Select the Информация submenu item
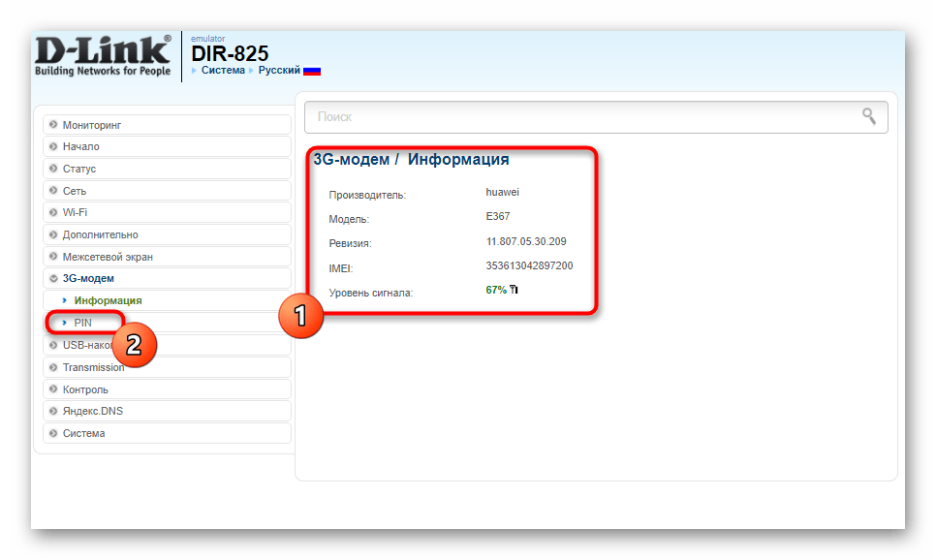This screenshot has width=936, height=560. pyautogui.click(x=108, y=300)
